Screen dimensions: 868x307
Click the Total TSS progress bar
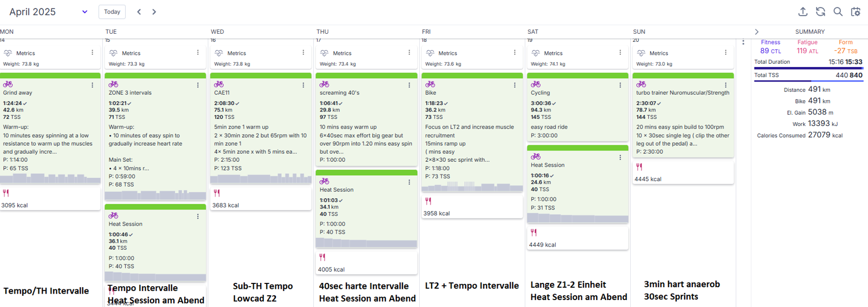coord(808,81)
